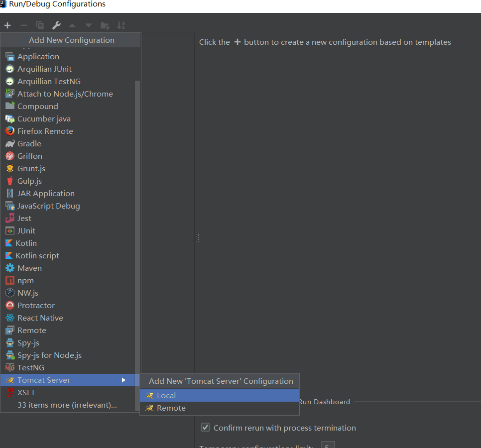The height and width of the screenshot is (448, 481).
Task: Click the plus Add New Configuration toolbar icon
Action: pos(7,25)
